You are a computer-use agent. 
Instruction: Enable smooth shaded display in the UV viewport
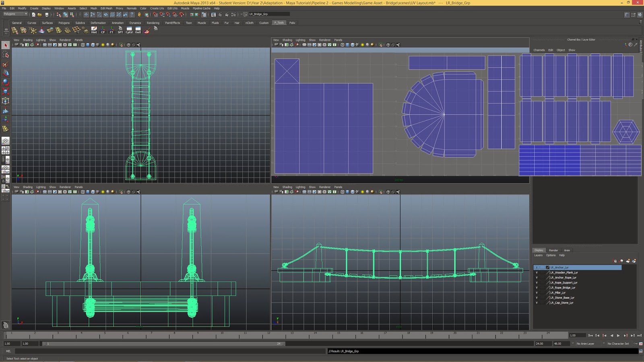click(347, 44)
